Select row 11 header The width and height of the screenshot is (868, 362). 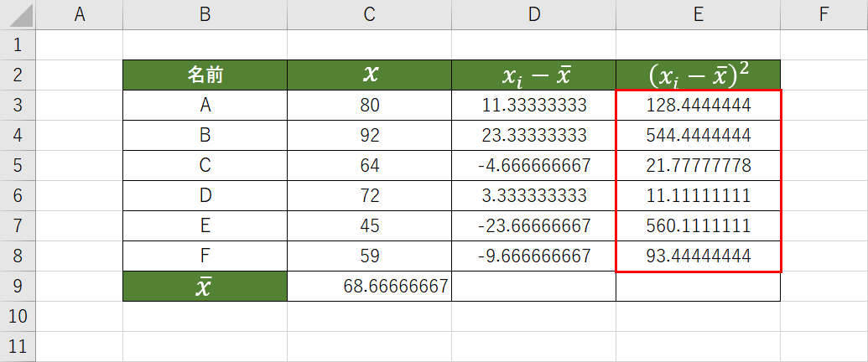click(18, 346)
